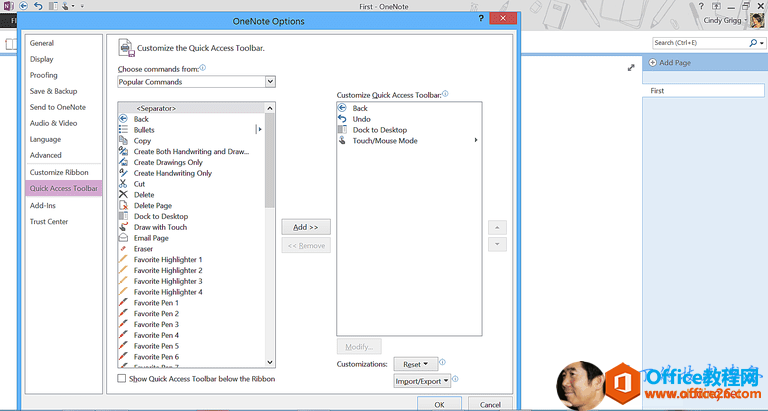
Task: Click the Back arrow icon in commands list
Action: (124, 119)
